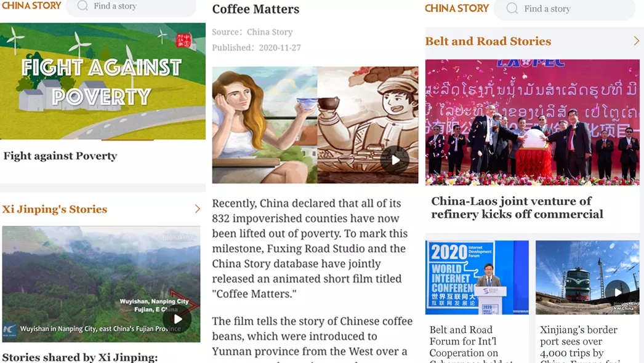Screen dimensions: 644x363
Task: Click the magnifier icon in right search bar
Action: tap(512, 8)
